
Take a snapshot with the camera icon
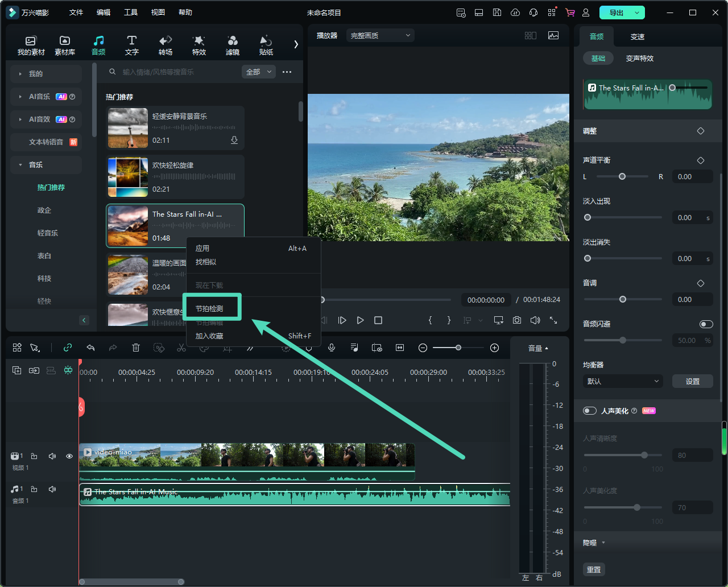point(516,320)
